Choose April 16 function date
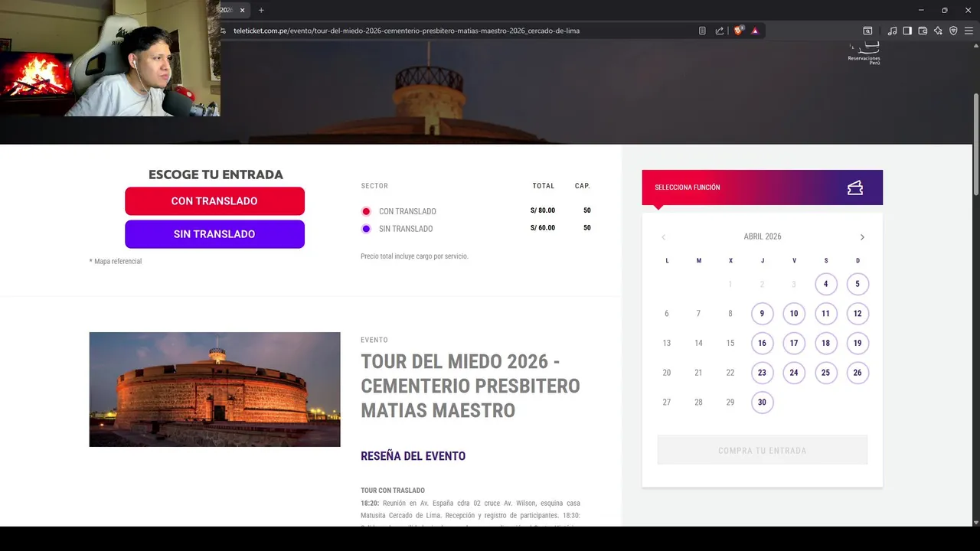Screen dimensions: 980x551 pos(763,344)
